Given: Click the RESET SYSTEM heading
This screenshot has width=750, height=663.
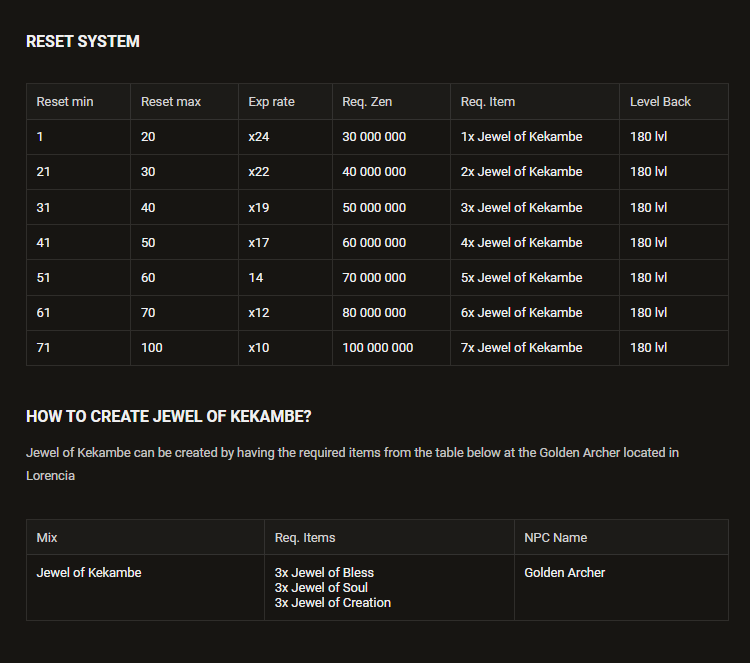Looking at the screenshot, I should click(x=83, y=42).
